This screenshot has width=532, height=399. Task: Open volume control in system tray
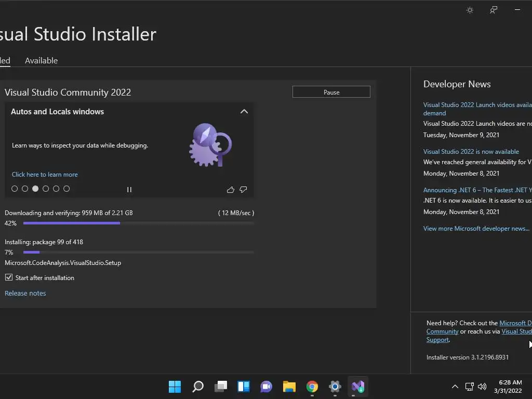pyautogui.click(x=482, y=387)
